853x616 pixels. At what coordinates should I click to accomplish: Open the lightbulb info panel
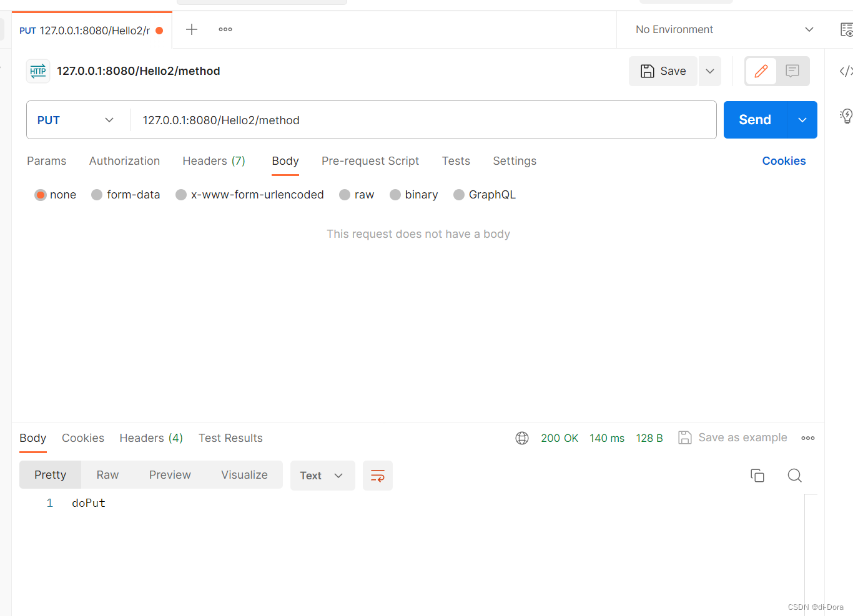coord(846,116)
